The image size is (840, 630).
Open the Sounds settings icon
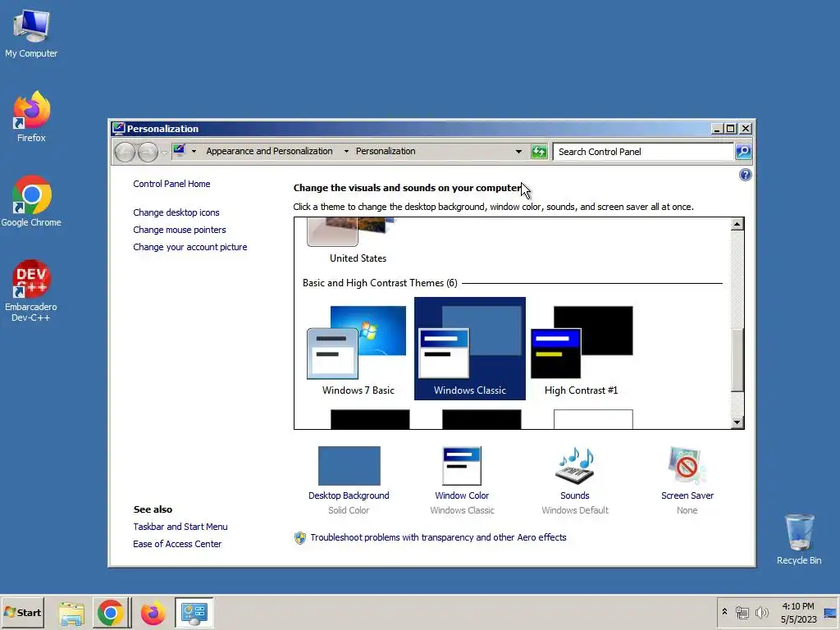[575, 466]
